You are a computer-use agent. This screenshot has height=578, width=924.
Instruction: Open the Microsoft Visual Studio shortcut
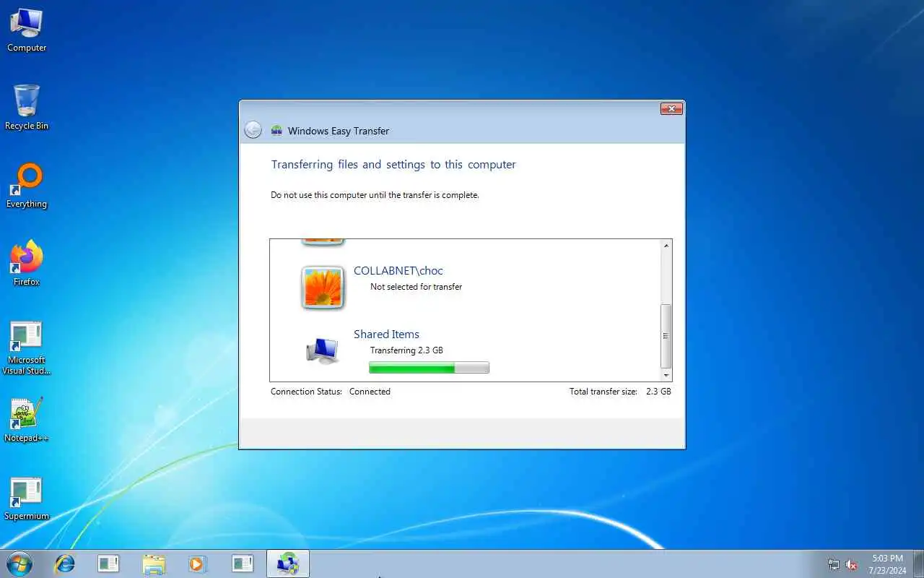[x=27, y=348]
